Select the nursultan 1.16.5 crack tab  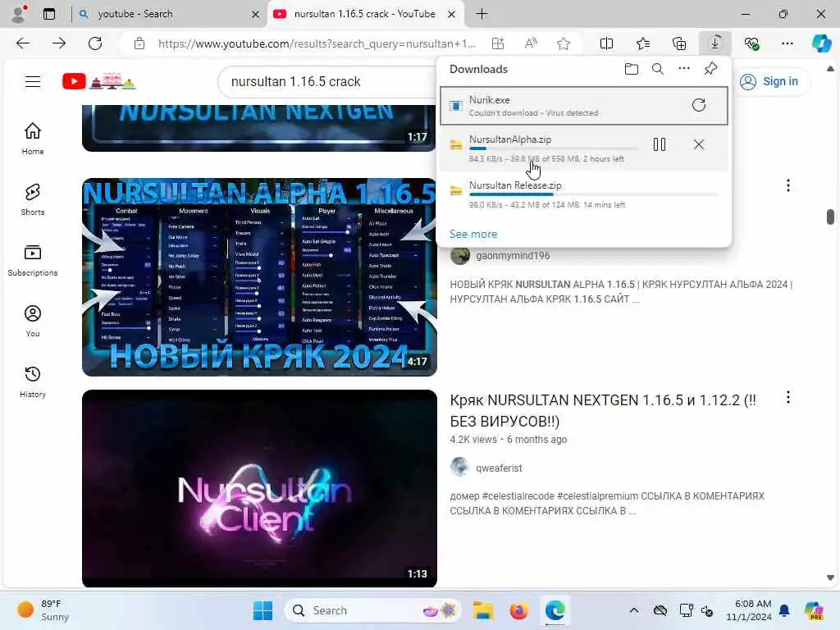[x=365, y=14]
